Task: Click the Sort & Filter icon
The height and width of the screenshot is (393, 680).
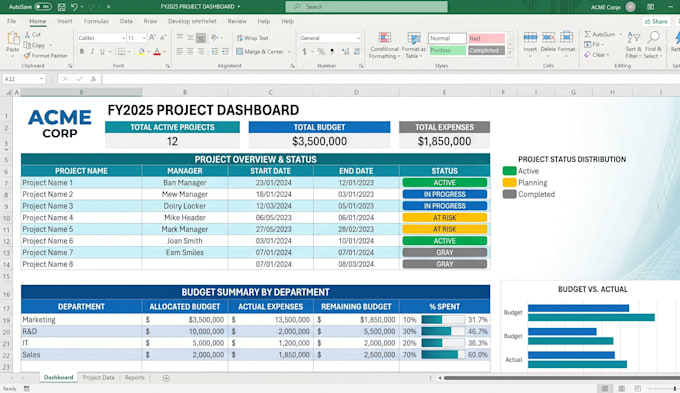Action: [634, 38]
